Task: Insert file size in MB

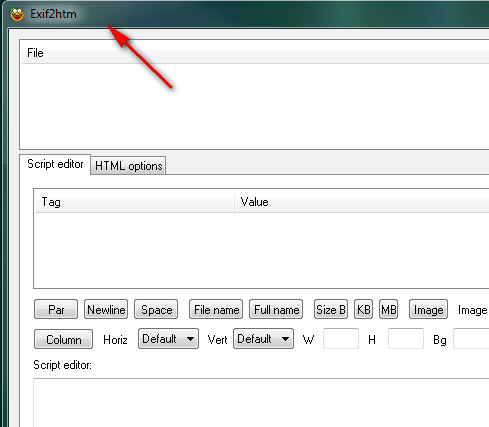Action: click(x=389, y=309)
